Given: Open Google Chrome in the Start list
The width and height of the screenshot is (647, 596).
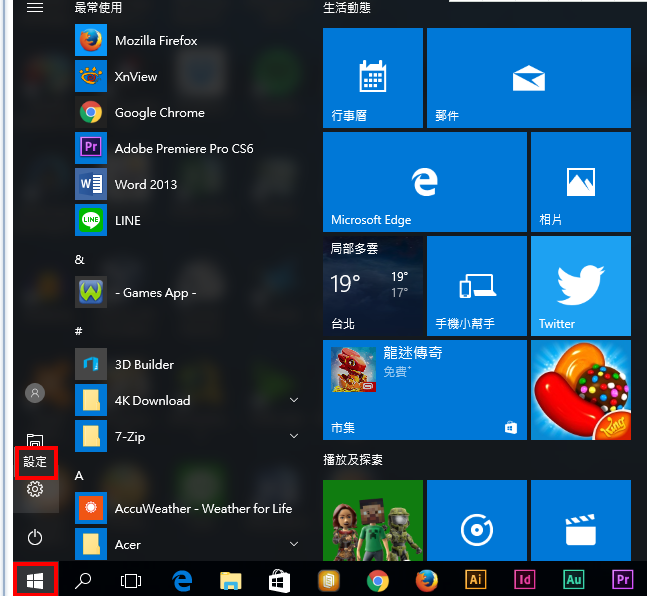Looking at the screenshot, I should pyautogui.click(x=188, y=112).
